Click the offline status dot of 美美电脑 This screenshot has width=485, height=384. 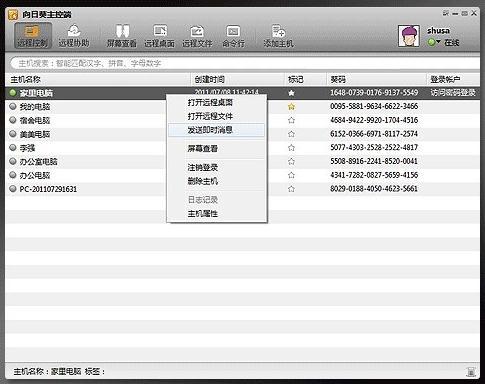(x=13, y=134)
